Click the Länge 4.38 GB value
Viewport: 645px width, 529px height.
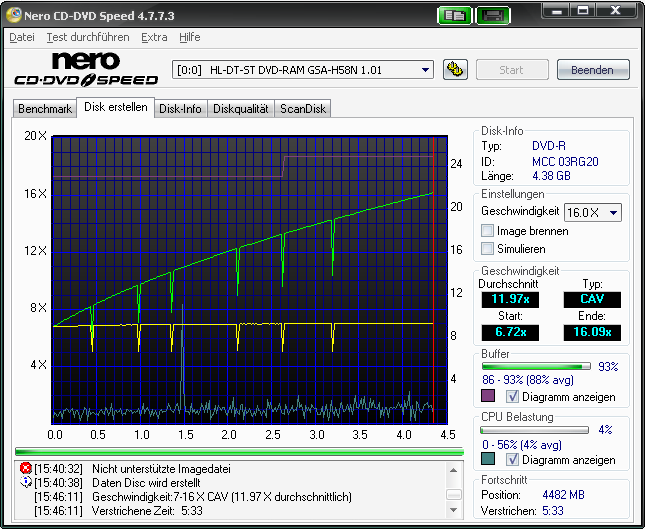(551, 176)
